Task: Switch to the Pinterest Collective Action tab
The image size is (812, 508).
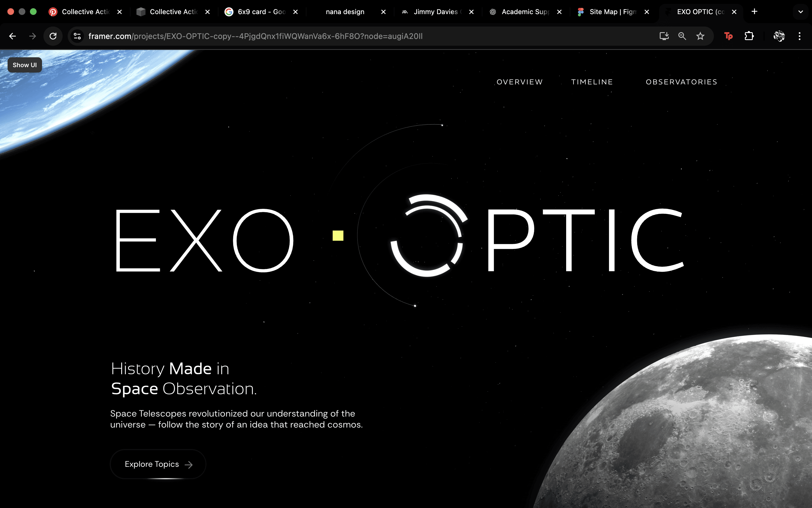Action: [85, 12]
